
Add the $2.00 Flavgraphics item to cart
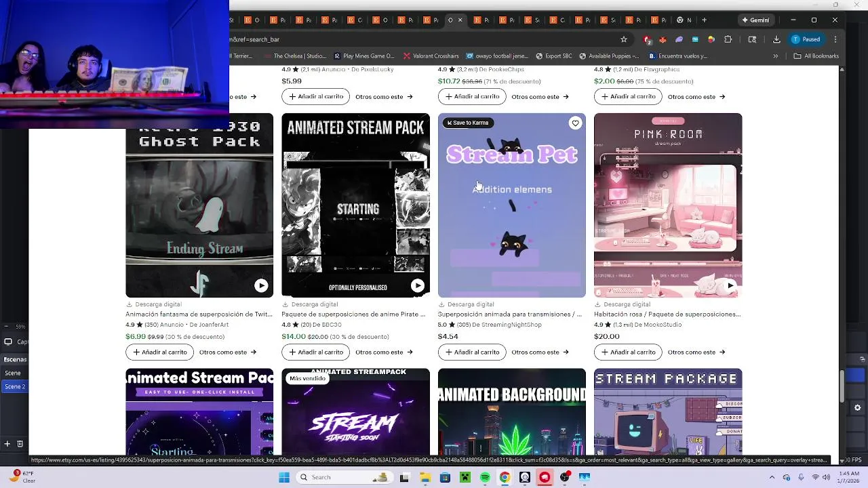pyautogui.click(x=628, y=96)
